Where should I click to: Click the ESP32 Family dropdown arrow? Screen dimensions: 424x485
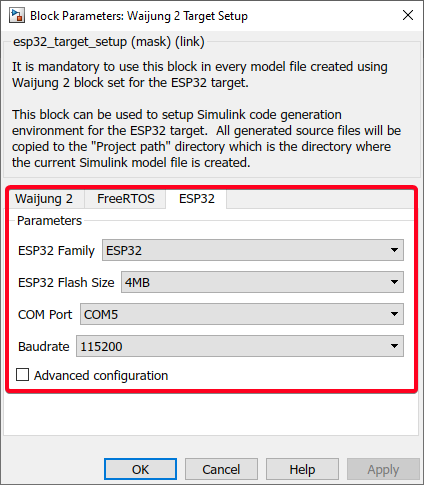pos(394,250)
